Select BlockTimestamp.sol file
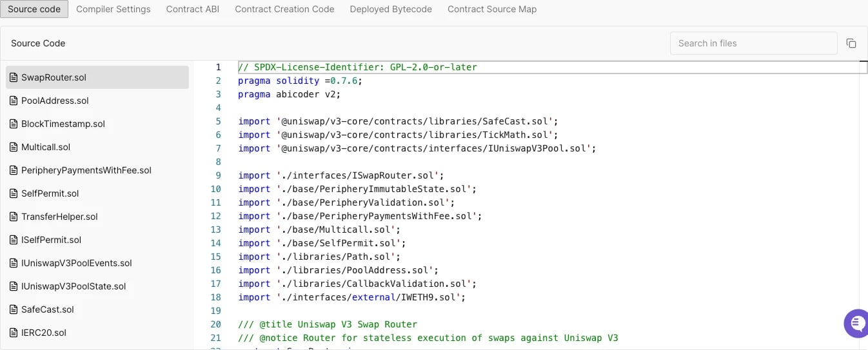 click(x=97, y=124)
